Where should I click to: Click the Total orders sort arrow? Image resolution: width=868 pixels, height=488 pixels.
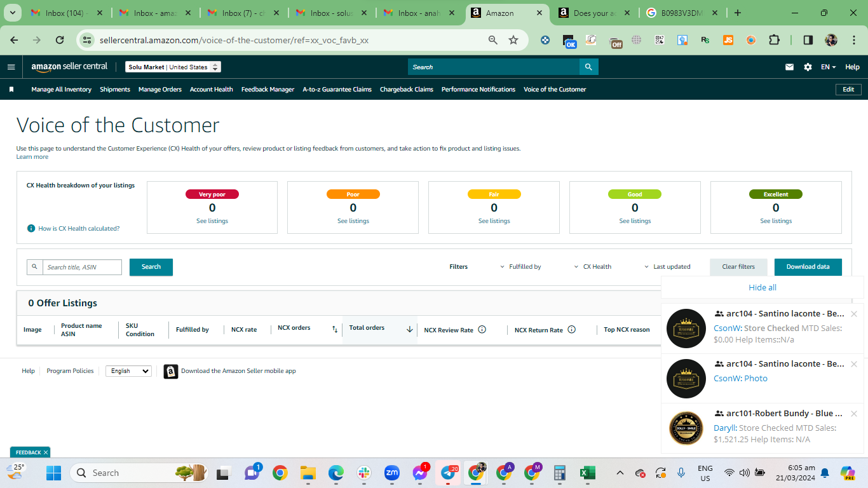(x=410, y=329)
